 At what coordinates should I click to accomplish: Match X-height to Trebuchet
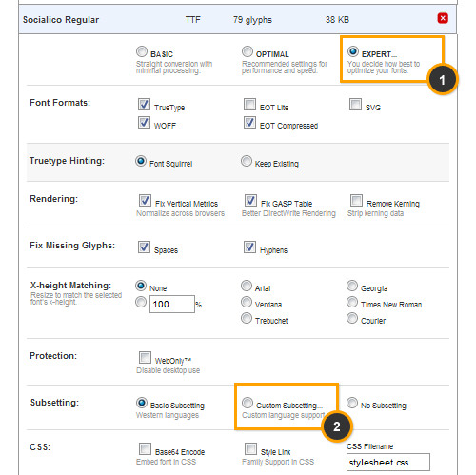pyautogui.click(x=247, y=318)
